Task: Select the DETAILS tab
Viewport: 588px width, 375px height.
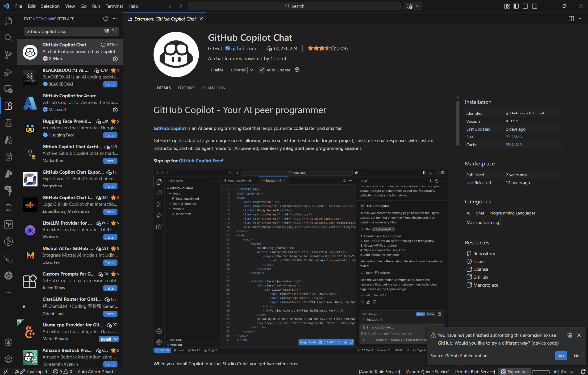Action: pos(164,88)
